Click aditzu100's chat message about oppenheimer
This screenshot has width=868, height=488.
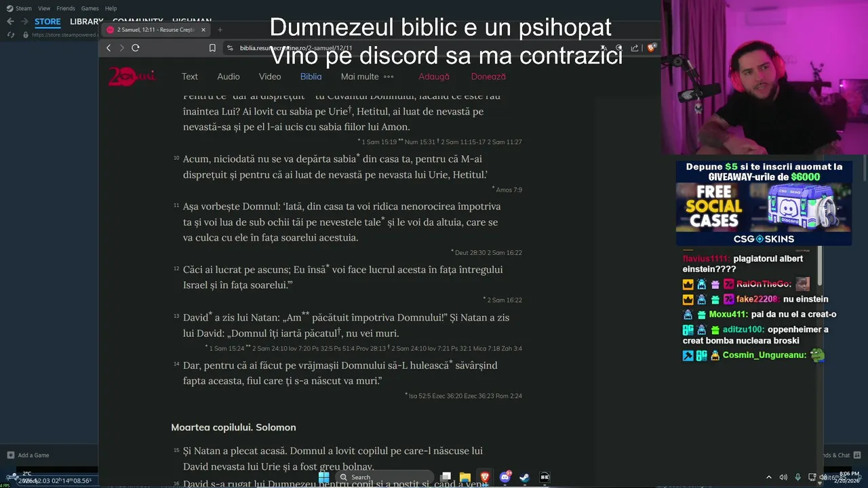755,335
